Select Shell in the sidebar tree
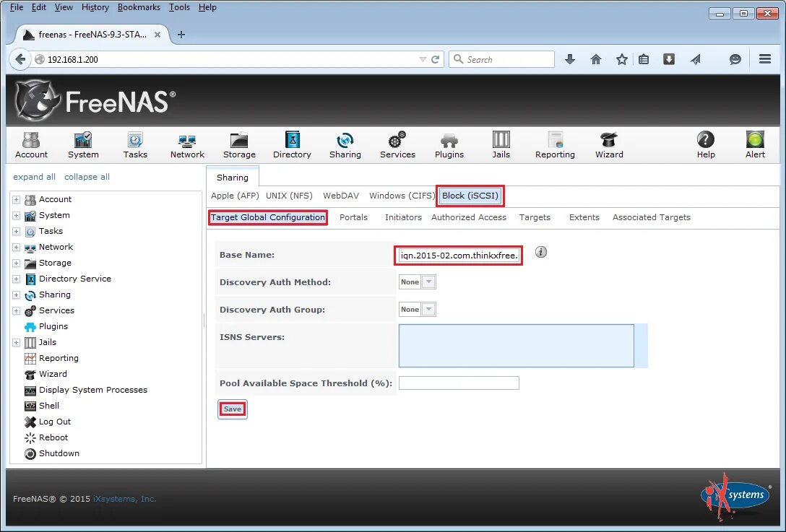The width and height of the screenshot is (786, 532). click(x=49, y=406)
